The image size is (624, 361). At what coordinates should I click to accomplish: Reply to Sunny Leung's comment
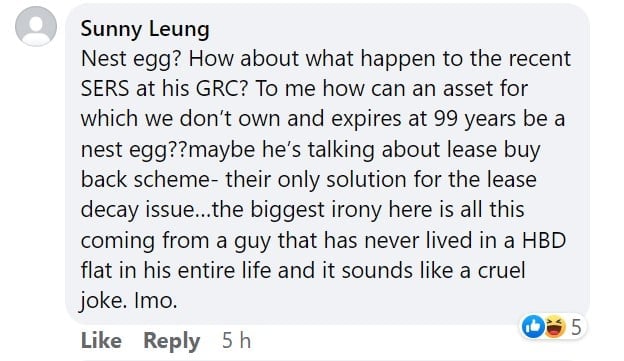(x=172, y=341)
